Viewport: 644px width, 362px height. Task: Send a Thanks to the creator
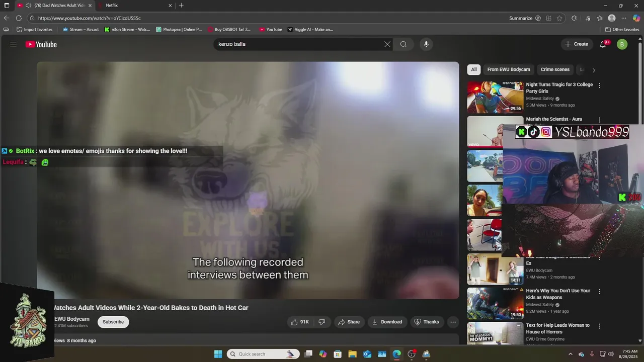point(427,322)
